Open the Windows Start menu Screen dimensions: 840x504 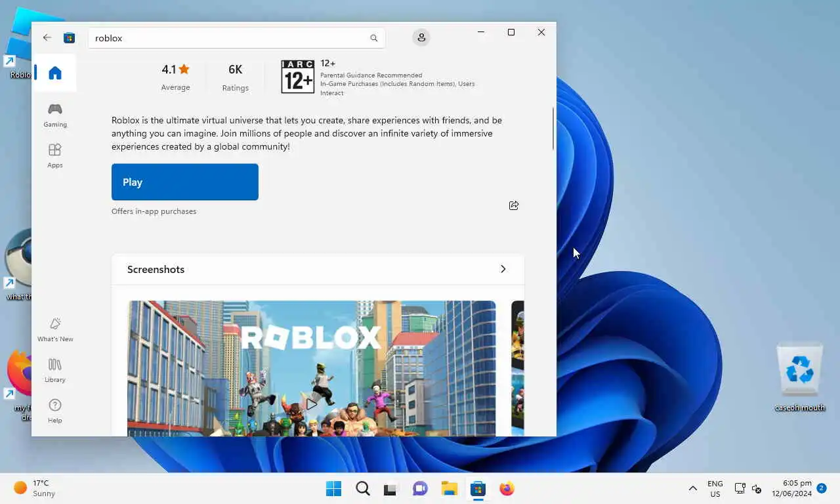[333, 488]
